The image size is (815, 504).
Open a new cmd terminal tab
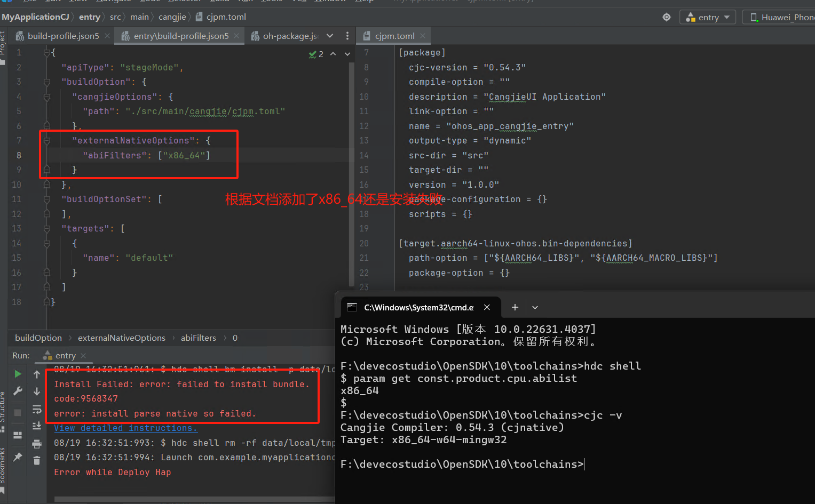click(x=515, y=307)
